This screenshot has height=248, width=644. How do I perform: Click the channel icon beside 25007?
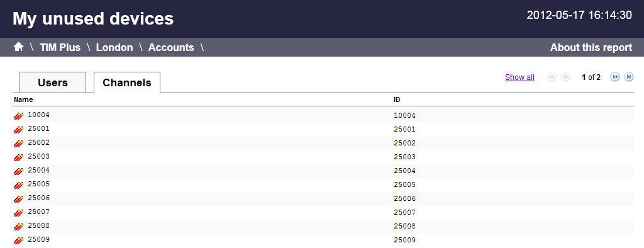coord(18,213)
